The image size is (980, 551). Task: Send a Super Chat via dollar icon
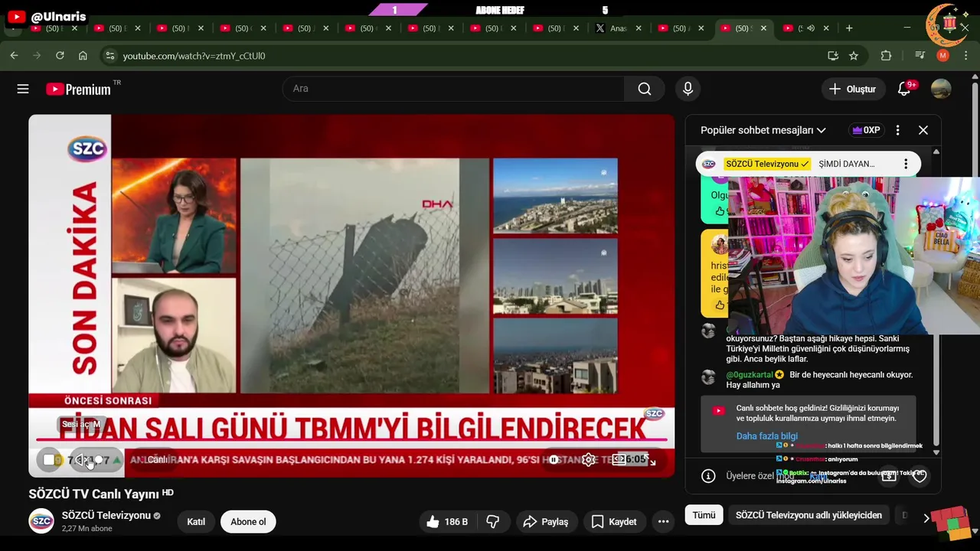(888, 476)
